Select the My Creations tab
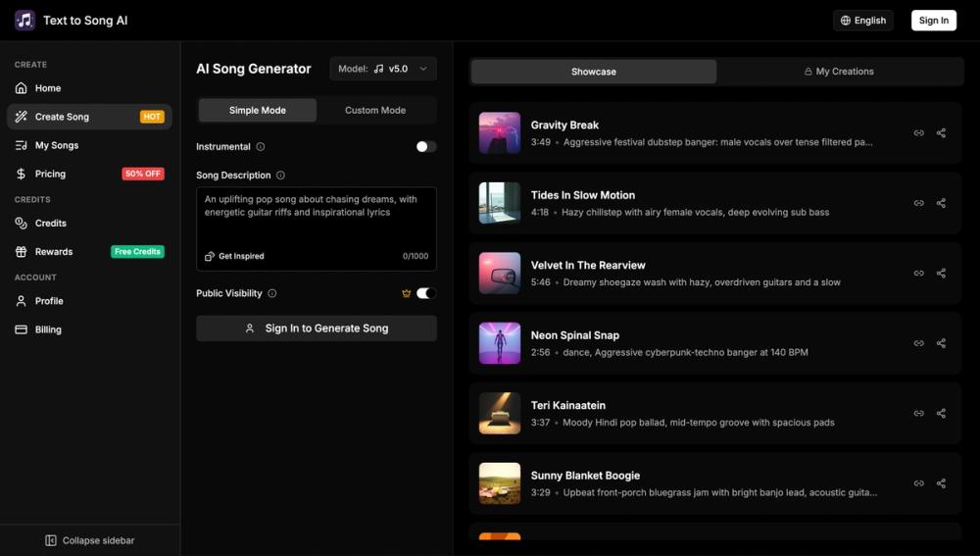980x556 pixels. pos(839,72)
